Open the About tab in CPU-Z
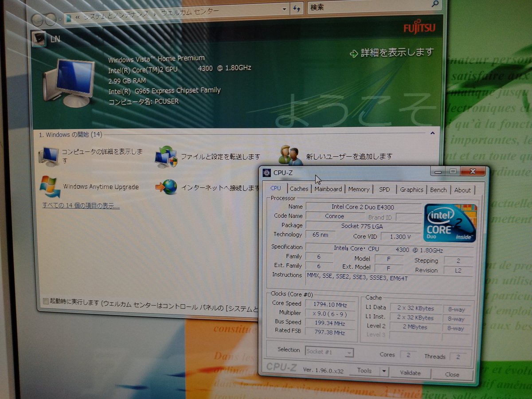Image resolution: width=532 pixels, height=399 pixels. tap(462, 190)
